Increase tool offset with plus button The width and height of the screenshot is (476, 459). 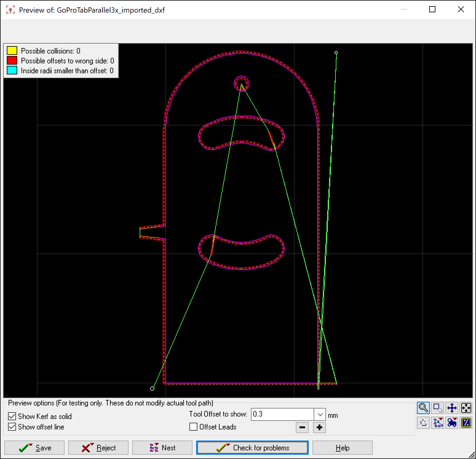point(319,427)
